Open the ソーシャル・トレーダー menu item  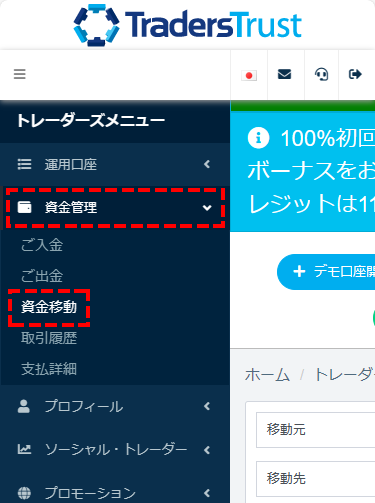(115, 450)
